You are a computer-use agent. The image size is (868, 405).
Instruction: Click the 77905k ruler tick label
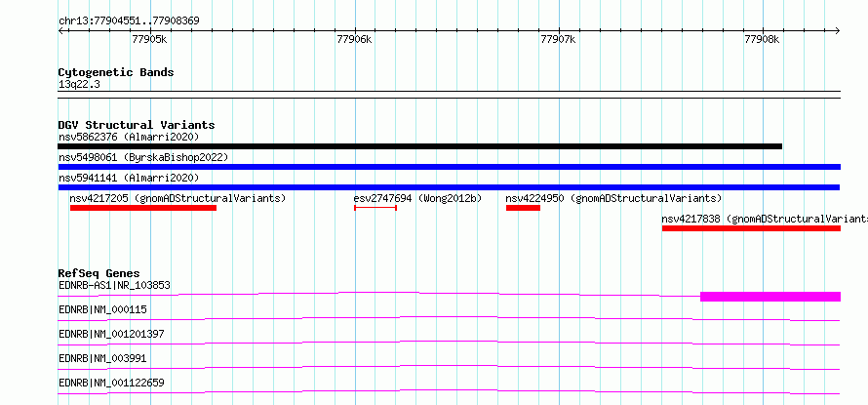(x=150, y=39)
